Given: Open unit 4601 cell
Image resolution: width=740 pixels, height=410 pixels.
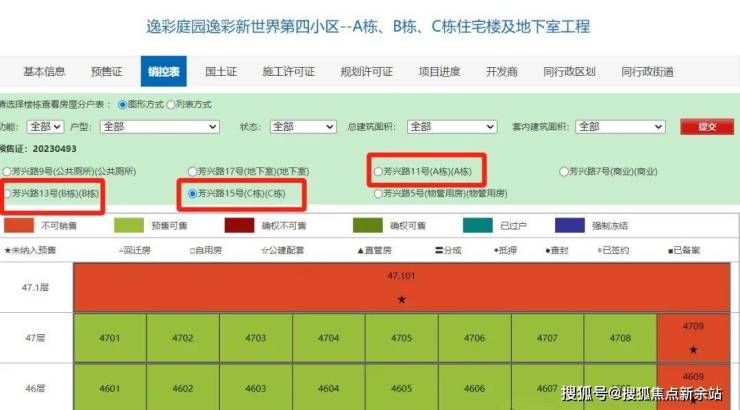Looking at the screenshot, I should [x=109, y=387].
